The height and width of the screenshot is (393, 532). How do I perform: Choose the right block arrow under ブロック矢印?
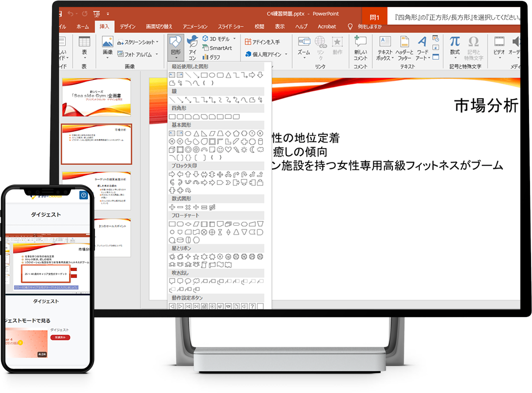pos(172,174)
